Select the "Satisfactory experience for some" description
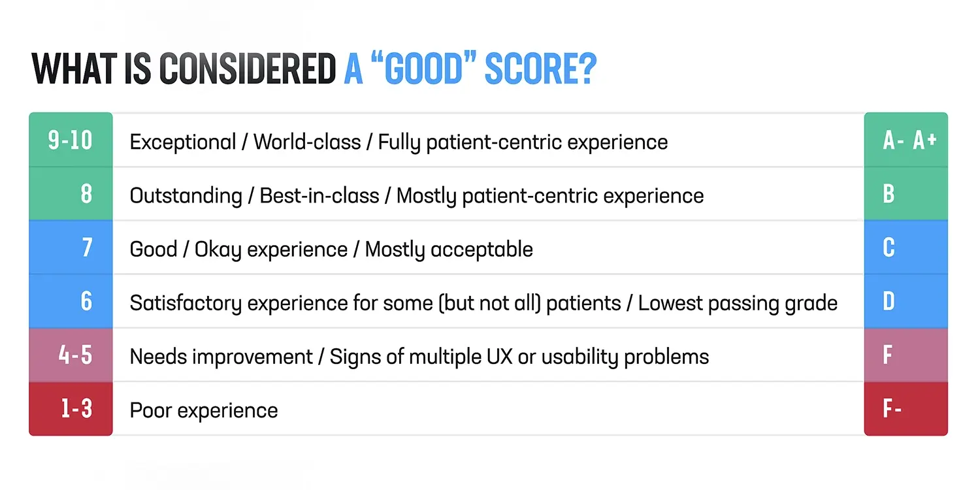 (x=483, y=302)
